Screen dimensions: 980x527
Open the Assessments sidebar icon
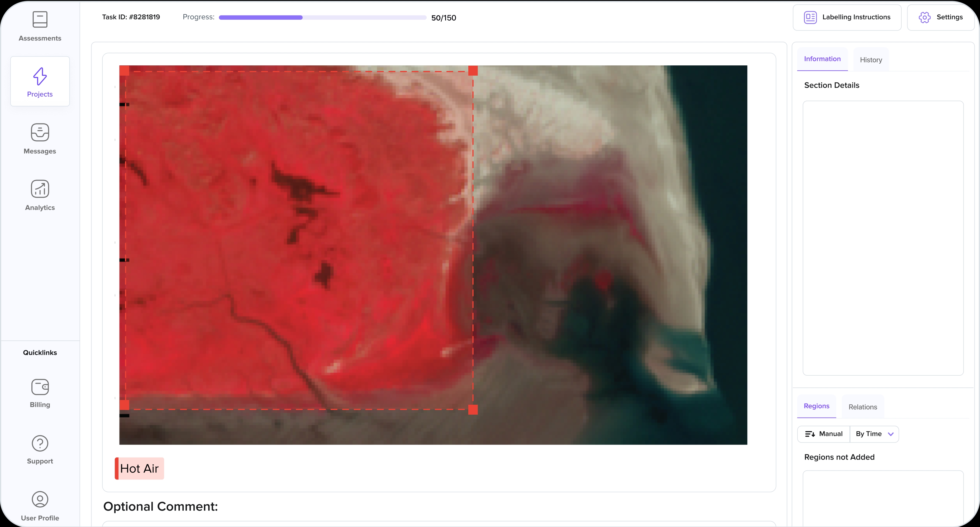pyautogui.click(x=40, y=20)
